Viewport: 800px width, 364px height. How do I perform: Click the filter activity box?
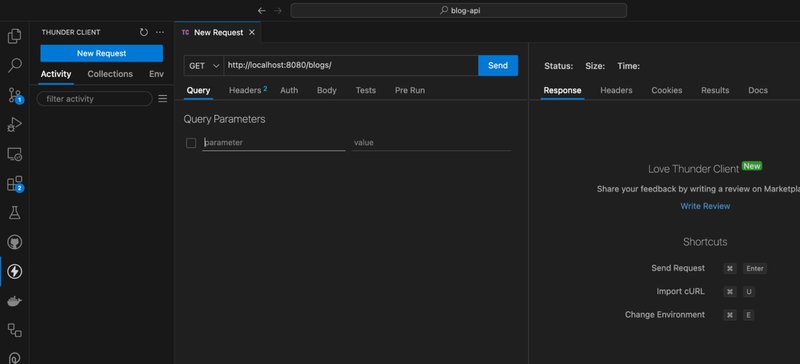94,99
